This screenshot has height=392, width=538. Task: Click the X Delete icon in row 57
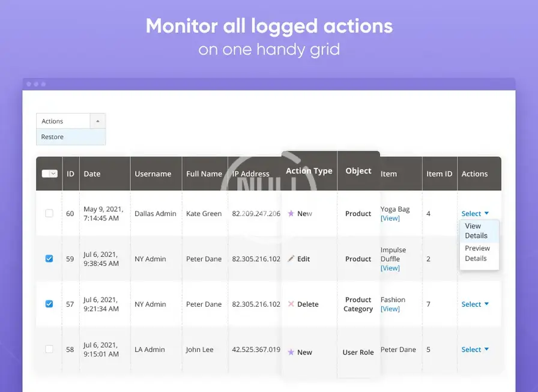coord(291,304)
